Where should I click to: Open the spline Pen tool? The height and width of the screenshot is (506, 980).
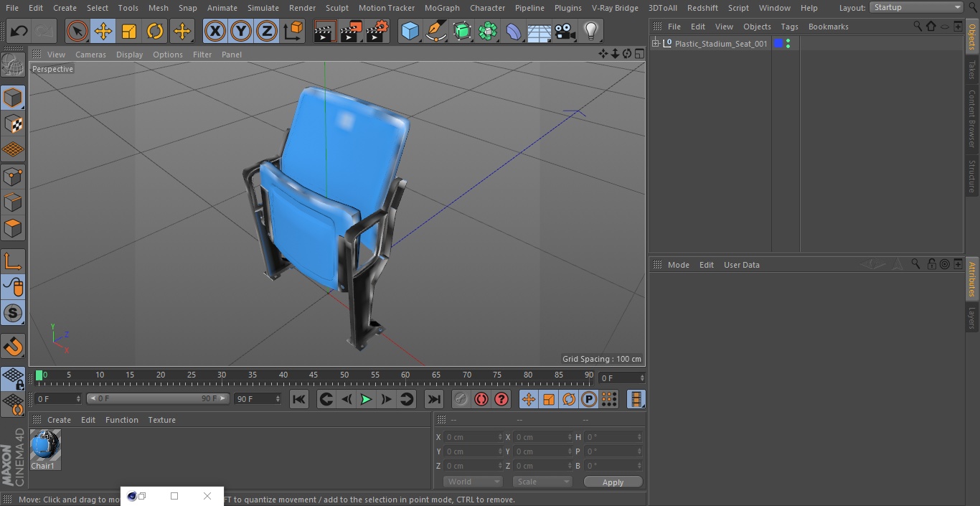435,31
